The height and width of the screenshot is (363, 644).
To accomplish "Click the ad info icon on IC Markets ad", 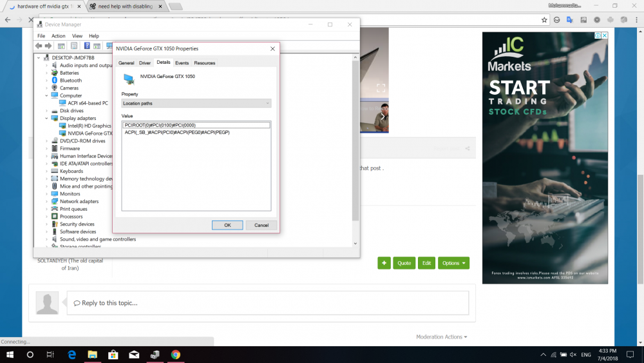I will pyautogui.click(x=598, y=35).
